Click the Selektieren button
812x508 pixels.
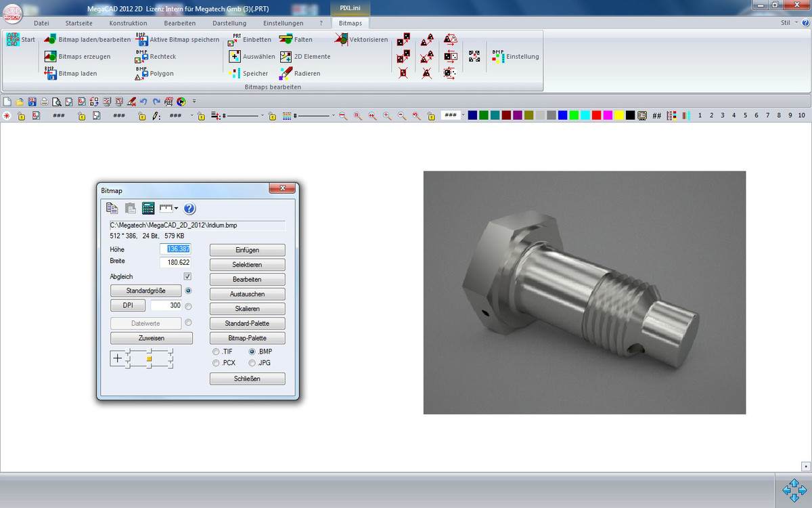[x=247, y=265]
